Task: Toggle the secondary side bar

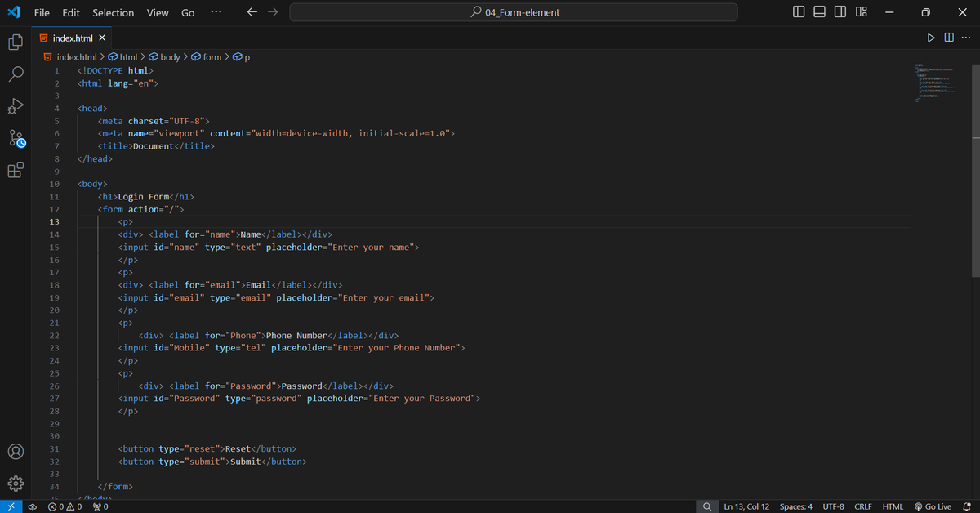Action: point(840,12)
